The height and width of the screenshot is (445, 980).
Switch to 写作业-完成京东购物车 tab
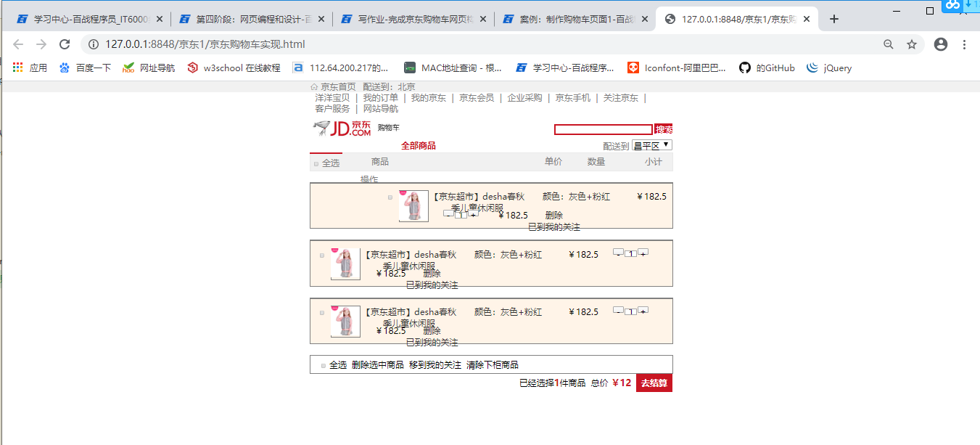point(414,19)
